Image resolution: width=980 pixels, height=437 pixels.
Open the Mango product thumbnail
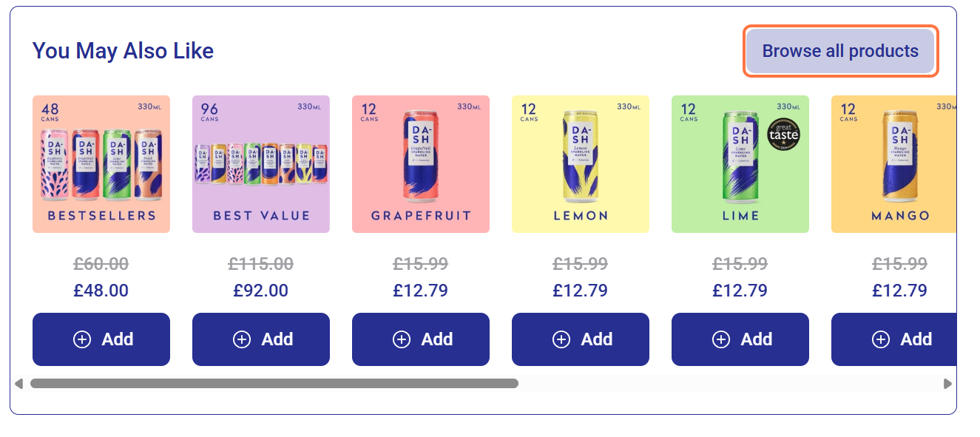pos(893,164)
